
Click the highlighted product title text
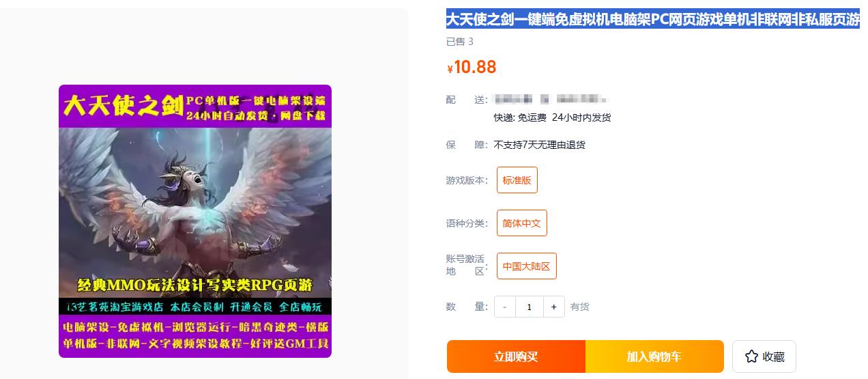[653, 20]
